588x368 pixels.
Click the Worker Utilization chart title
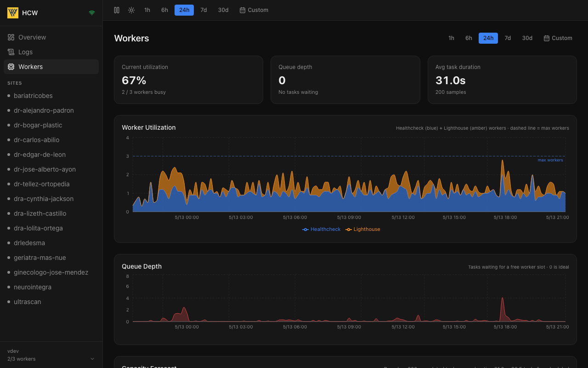coord(149,127)
